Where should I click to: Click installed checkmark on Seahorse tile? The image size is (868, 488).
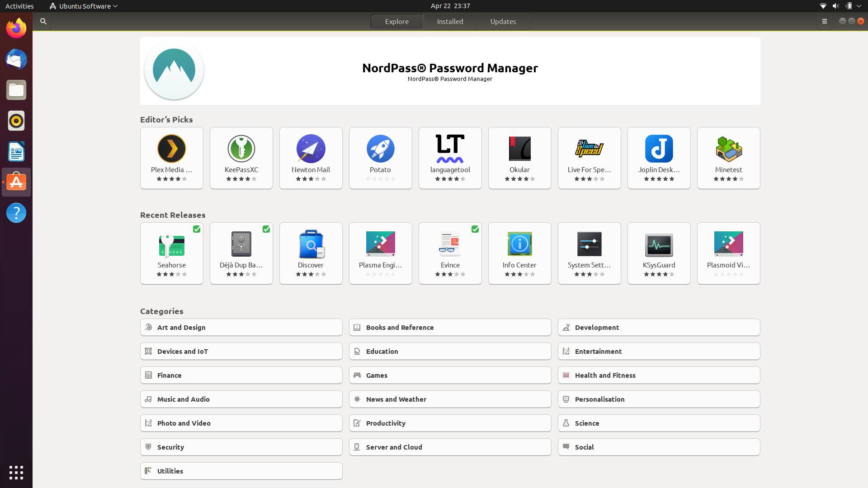pyautogui.click(x=197, y=229)
